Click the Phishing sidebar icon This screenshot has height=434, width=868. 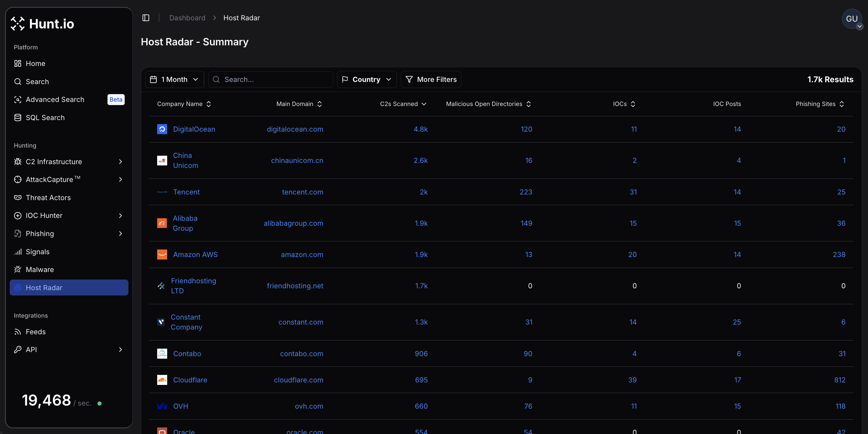click(x=17, y=234)
